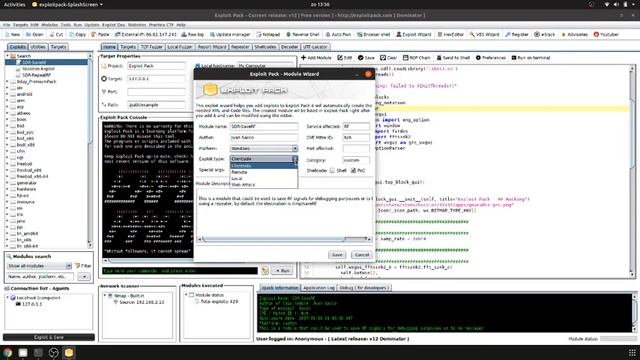Click the New toolbar icon
Image resolution: width=640 pixels, height=360 pixels.
13,35
